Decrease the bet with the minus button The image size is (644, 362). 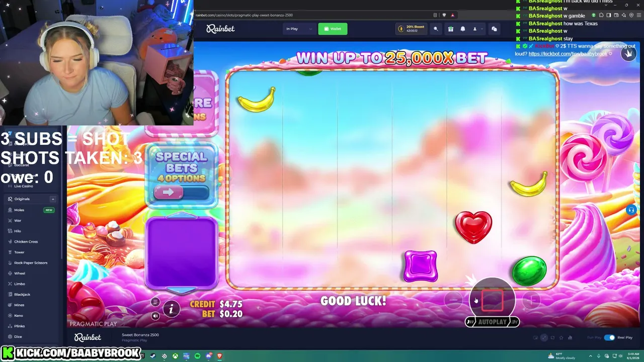(453, 300)
